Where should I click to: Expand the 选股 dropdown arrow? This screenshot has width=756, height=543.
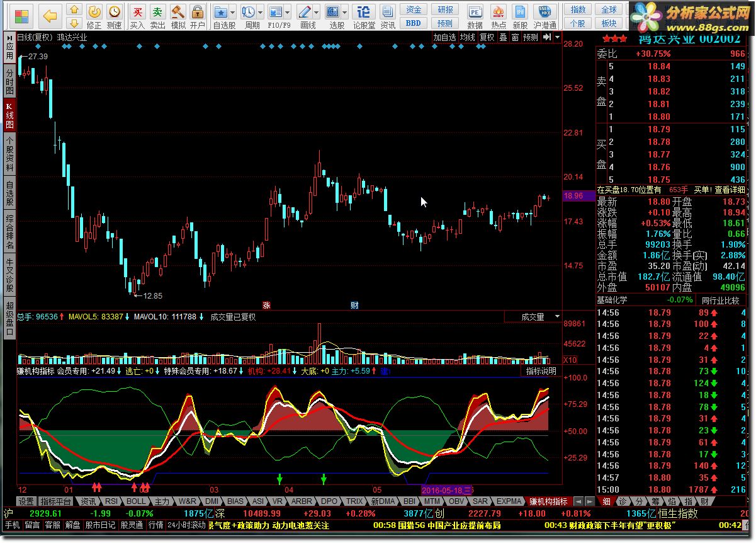coord(345,12)
